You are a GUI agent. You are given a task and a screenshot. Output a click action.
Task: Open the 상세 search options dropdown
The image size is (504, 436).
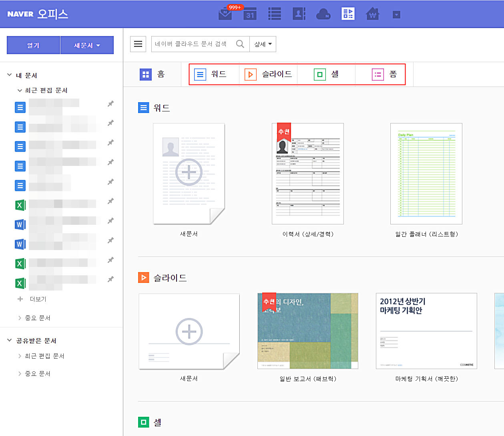(x=263, y=44)
